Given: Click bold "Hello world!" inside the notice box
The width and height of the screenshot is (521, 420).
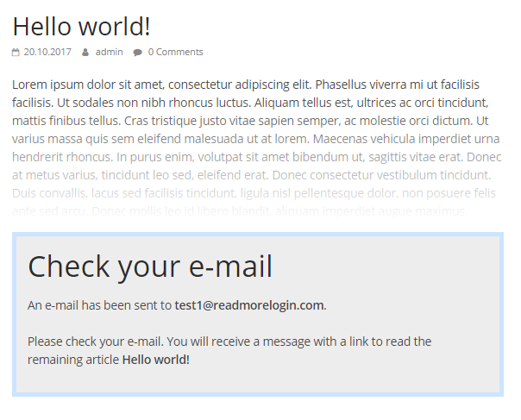Looking at the screenshot, I should coord(156,360).
